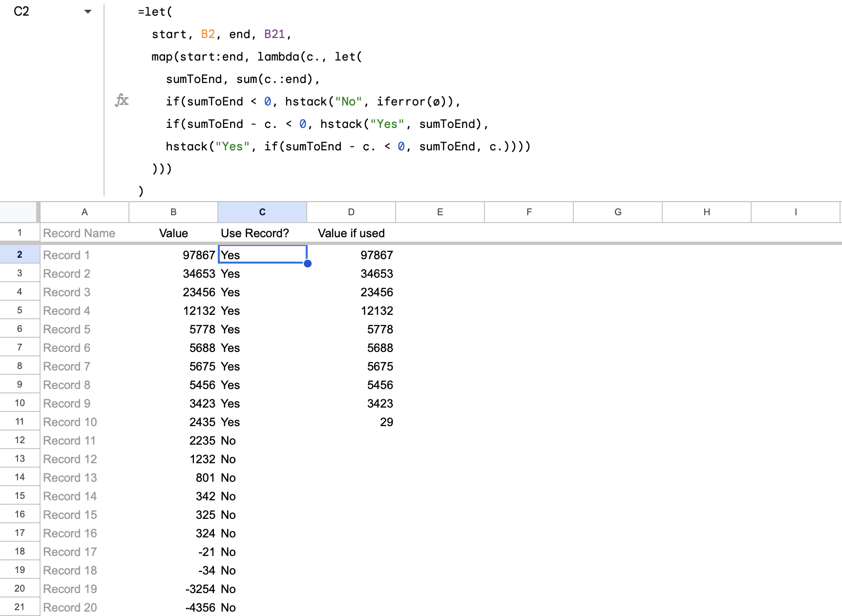Click the 'Record Name' header cell
842x616 pixels.
84,233
